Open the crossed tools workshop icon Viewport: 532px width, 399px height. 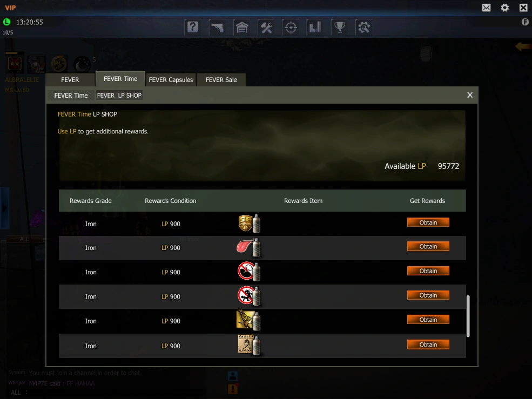pyautogui.click(x=266, y=27)
